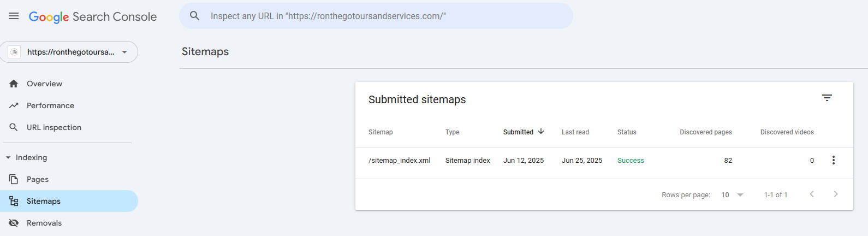Sort by Type column header

click(452, 132)
